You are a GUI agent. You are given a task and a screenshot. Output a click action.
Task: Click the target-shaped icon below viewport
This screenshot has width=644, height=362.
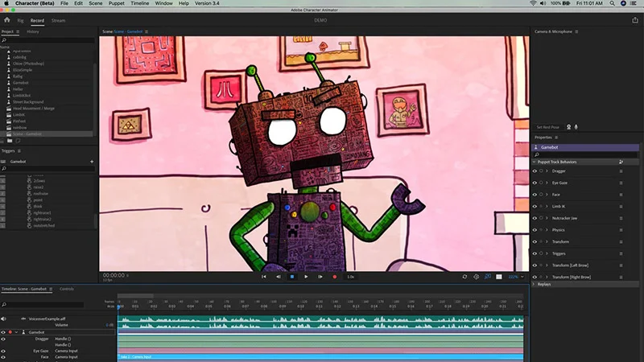476,277
